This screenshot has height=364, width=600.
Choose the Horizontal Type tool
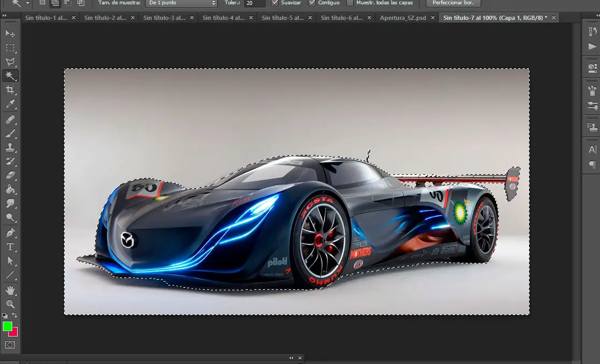pyautogui.click(x=10, y=247)
